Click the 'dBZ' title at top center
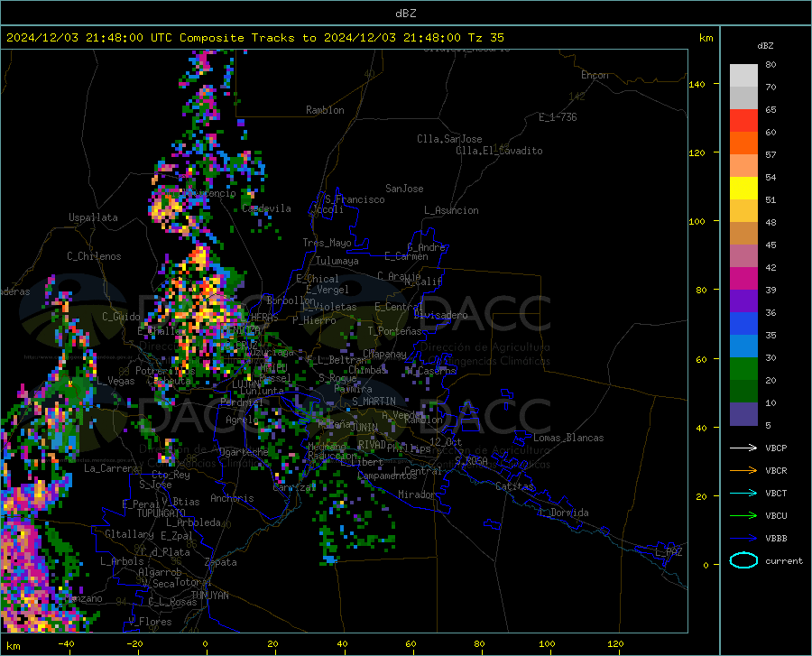812x656 pixels. pyautogui.click(x=405, y=14)
